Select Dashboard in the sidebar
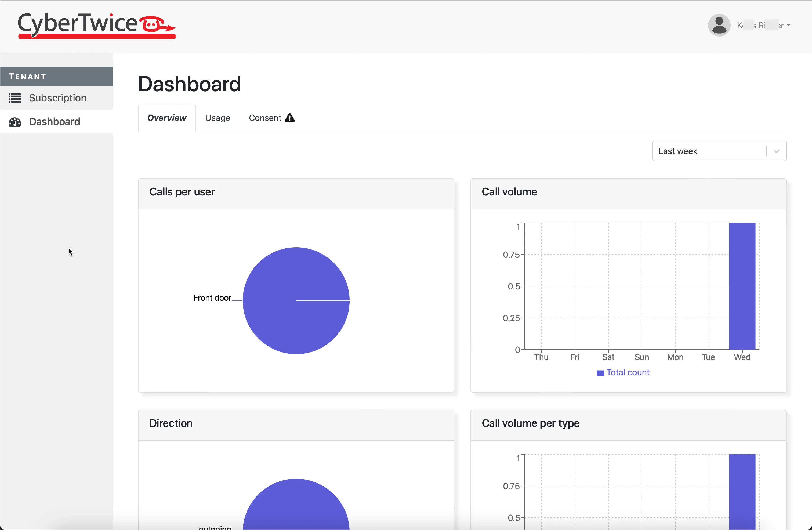 [x=56, y=121]
